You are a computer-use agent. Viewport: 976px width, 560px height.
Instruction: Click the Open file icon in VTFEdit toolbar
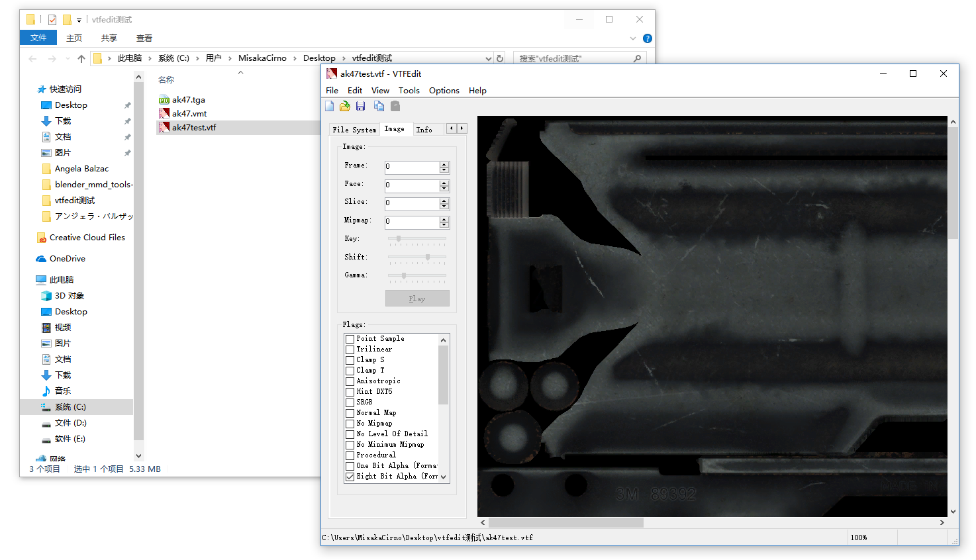[x=345, y=106]
